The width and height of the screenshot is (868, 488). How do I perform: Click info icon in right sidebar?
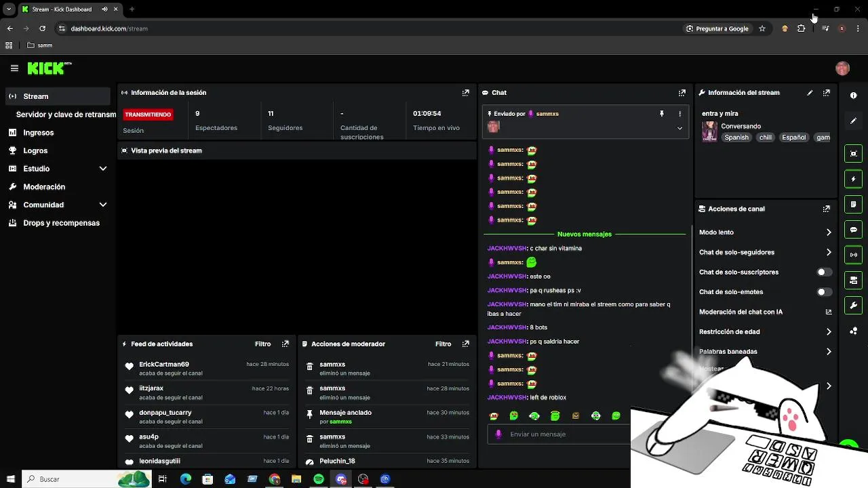pyautogui.click(x=854, y=96)
